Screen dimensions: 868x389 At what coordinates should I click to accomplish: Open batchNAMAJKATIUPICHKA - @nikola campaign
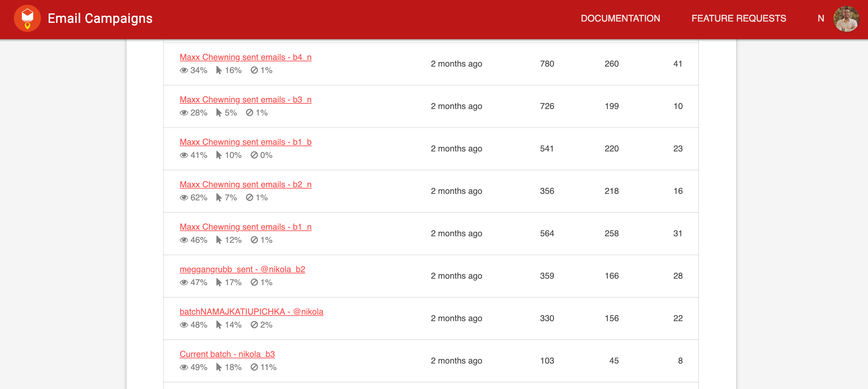coord(251,312)
